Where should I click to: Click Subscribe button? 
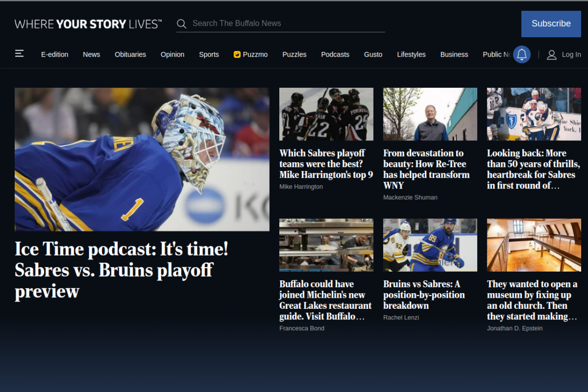(551, 24)
